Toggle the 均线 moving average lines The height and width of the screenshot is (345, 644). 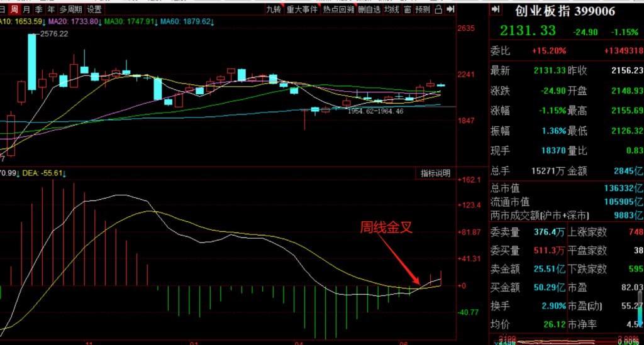(392, 9)
